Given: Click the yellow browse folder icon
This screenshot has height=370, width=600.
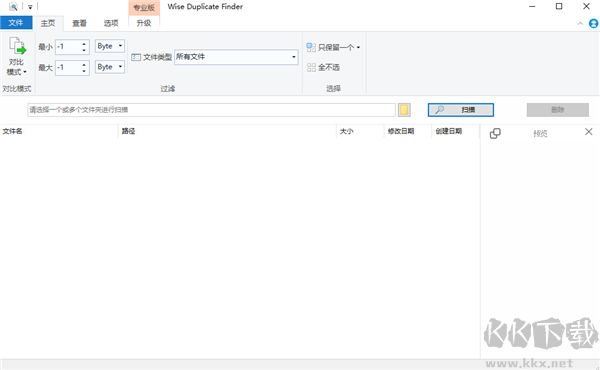Looking at the screenshot, I should (x=404, y=110).
